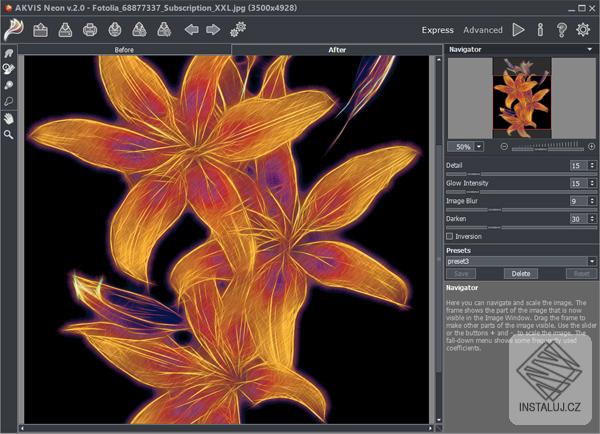600x434 pixels.
Task: Click the Delete preset button
Action: click(x=521, y=274)
